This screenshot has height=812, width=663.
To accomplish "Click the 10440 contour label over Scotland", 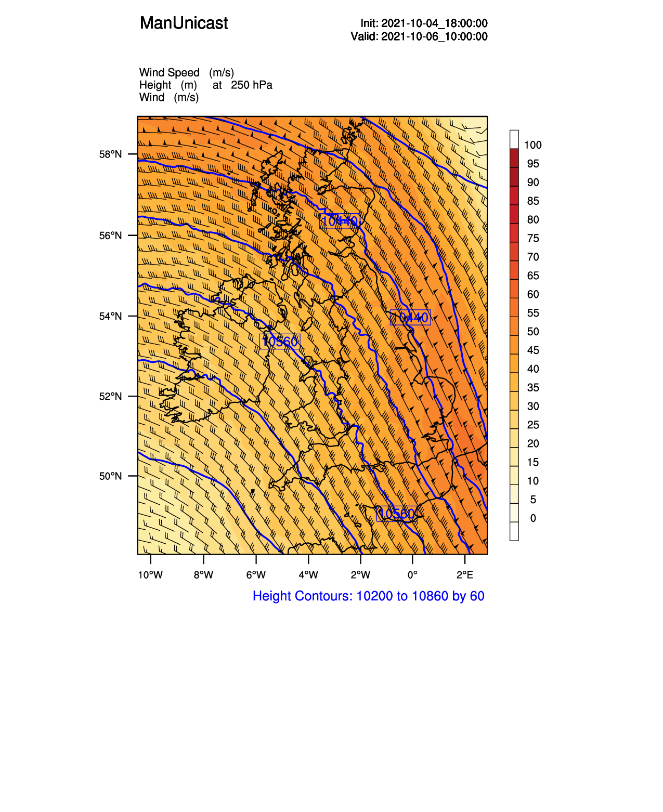I will tap(340, 221).
